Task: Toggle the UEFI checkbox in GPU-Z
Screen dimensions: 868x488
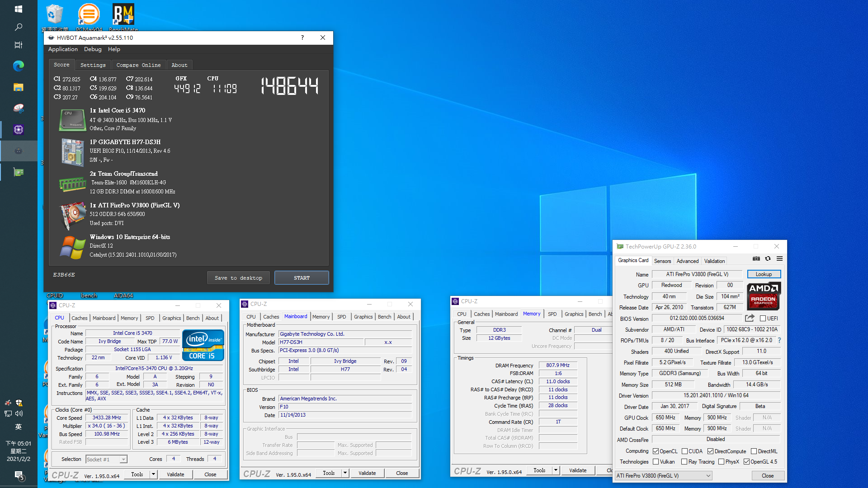Action: (x=763, y=319)
